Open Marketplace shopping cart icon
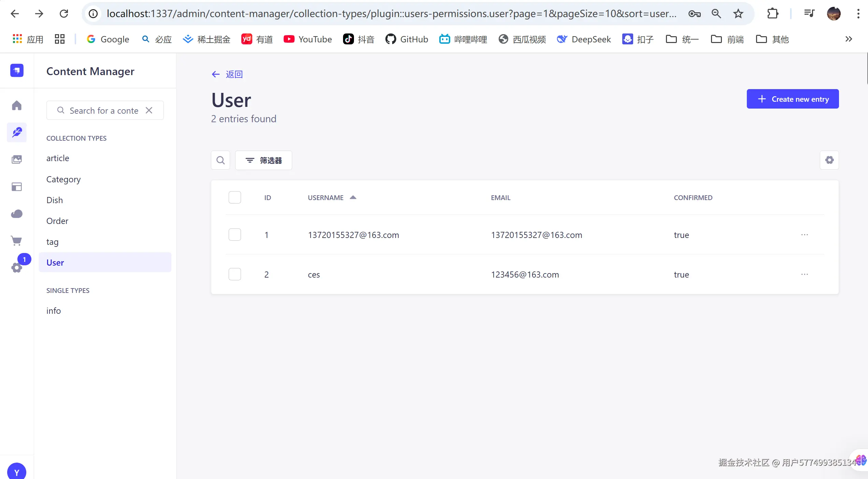 click(16, 241)
